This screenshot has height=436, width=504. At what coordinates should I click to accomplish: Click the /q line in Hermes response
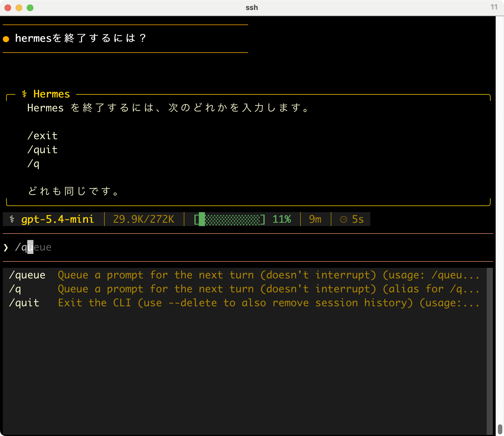[33, 164]
